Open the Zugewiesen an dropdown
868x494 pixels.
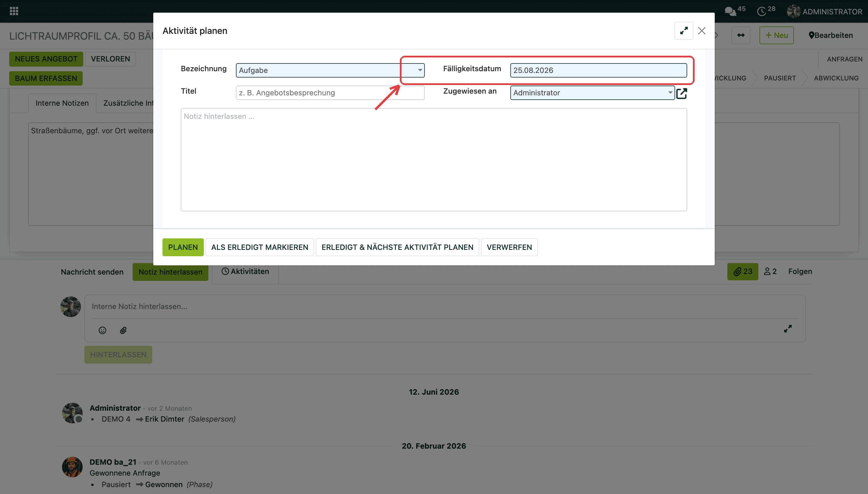tap(592, 92)
